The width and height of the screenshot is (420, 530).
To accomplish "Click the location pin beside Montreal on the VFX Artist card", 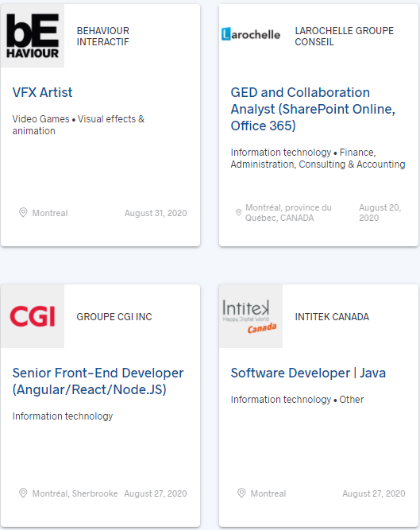I will (x=23, y=212).
